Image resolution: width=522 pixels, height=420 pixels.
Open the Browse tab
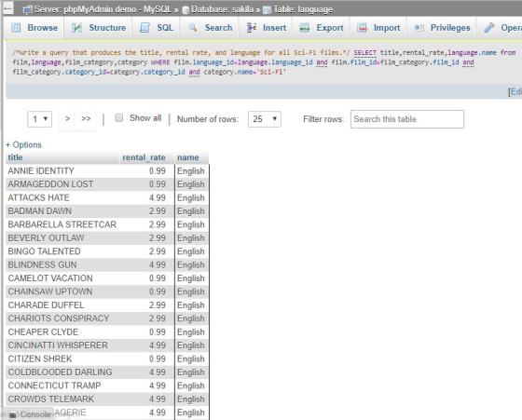coord(34,28)
